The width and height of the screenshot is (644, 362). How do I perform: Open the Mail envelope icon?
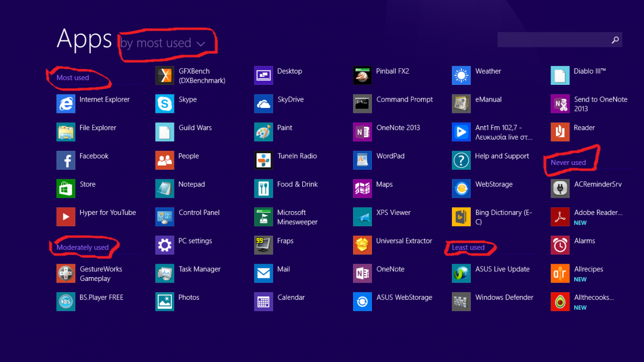click(x=264, y=273)
